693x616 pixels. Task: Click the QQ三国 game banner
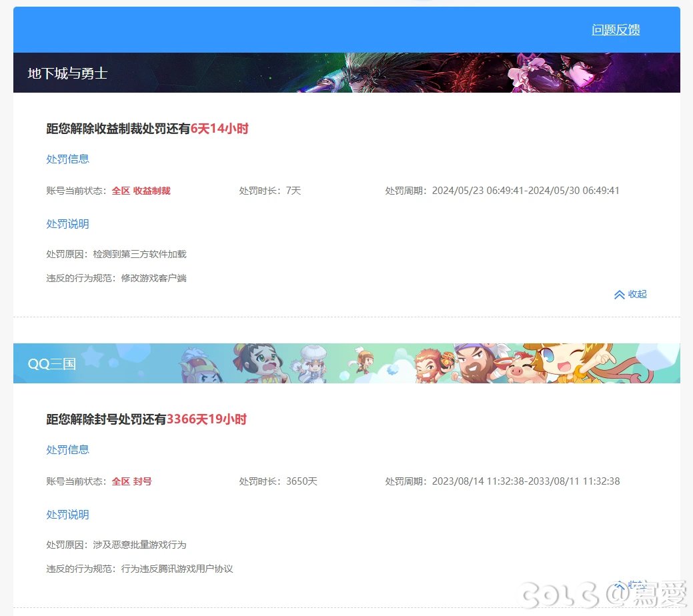coord(347,363)
